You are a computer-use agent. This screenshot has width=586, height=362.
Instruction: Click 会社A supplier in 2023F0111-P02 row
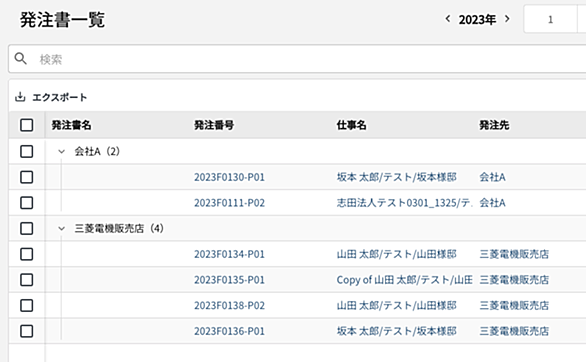pyautogui.click(x=492, y=203)
